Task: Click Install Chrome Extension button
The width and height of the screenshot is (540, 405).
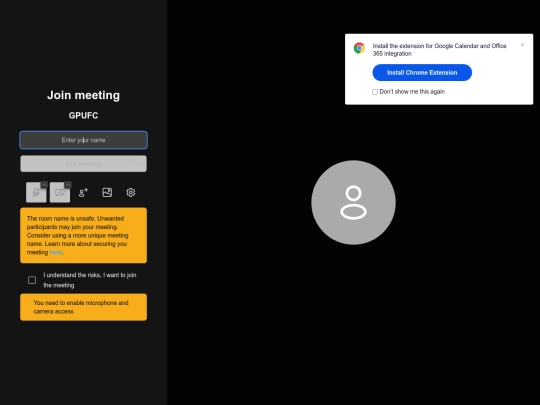Action: click(422, 73)
